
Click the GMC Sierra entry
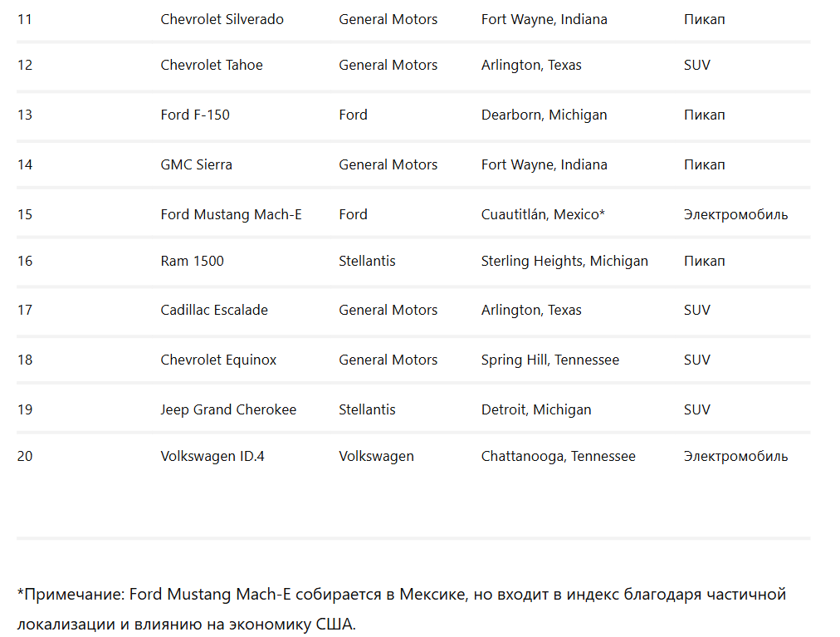pos(196,164)
